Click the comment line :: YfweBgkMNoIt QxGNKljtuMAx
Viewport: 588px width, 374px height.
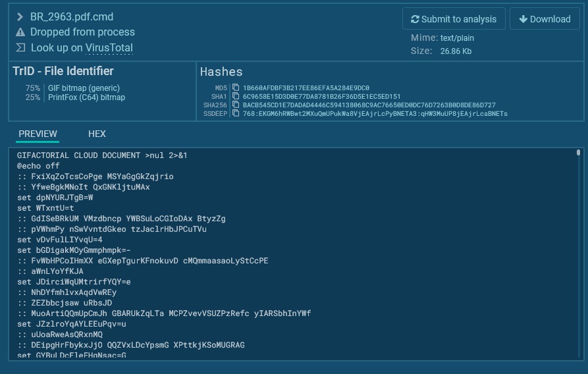(x=83, y=187)
